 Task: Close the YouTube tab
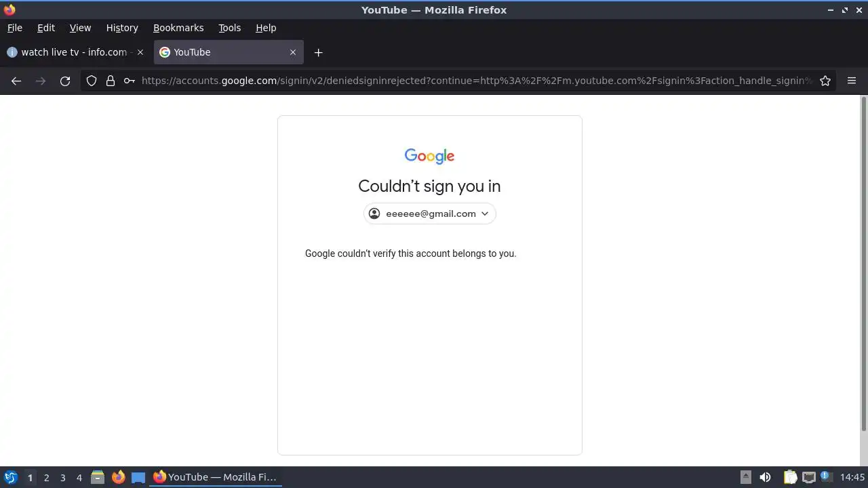pos(293,52)
